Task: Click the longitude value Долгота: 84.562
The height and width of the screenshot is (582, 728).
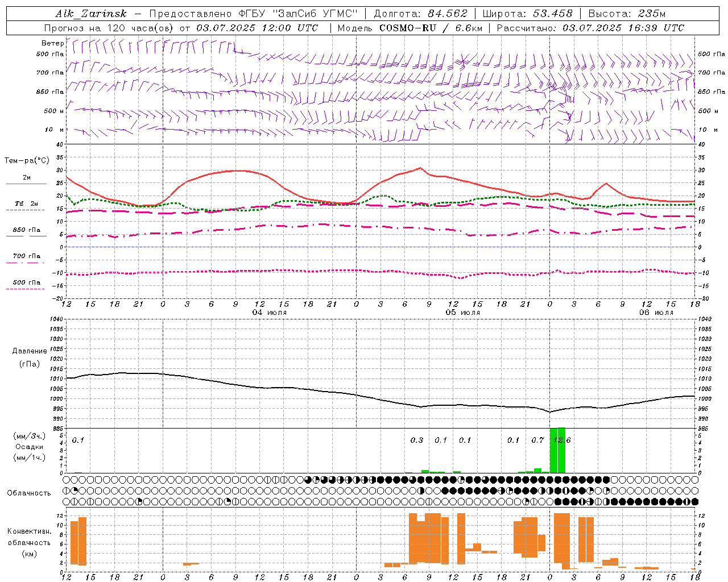Action: [420, 14]
